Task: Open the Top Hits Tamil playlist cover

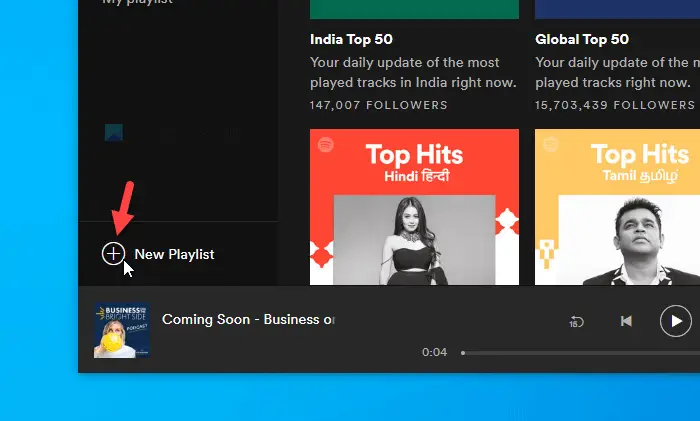Action: click(617, 207)
